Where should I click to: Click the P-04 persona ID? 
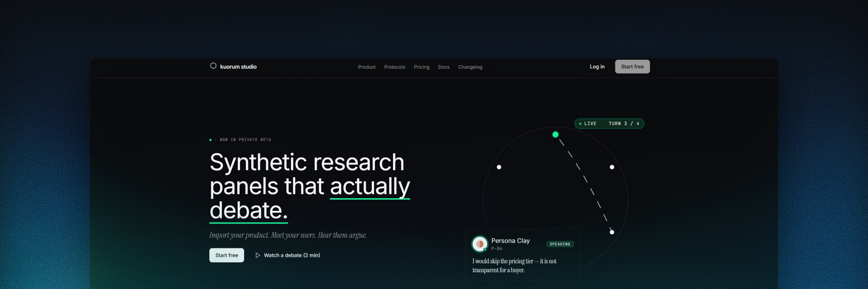pyautogui.click(x=497, y=248)
